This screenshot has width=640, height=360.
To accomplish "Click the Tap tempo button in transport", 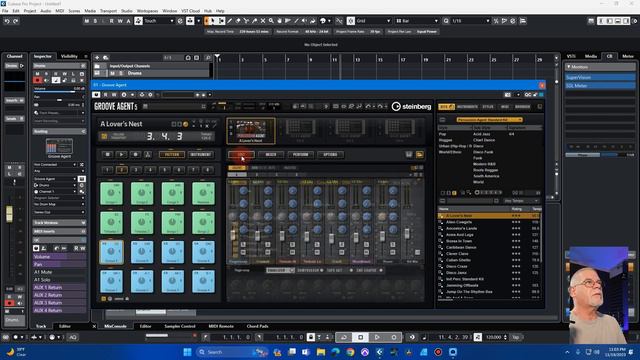I will (x=516, y=338).
